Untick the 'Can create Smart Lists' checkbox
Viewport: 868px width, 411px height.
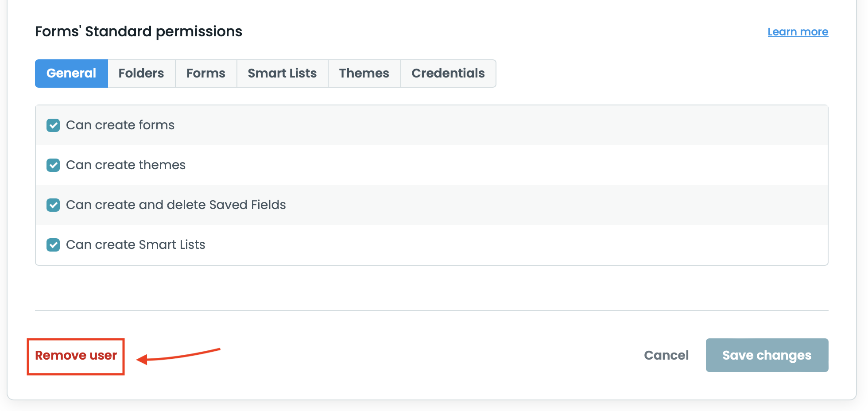53,245
